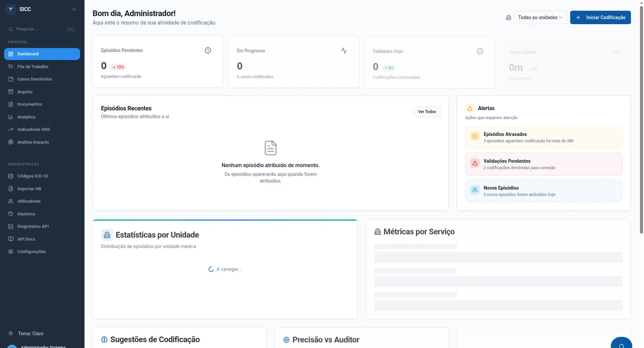Click the warning triangle icon next to Alertas
The width and height of the screenshot is (644, 348).
tap(470, 108)
